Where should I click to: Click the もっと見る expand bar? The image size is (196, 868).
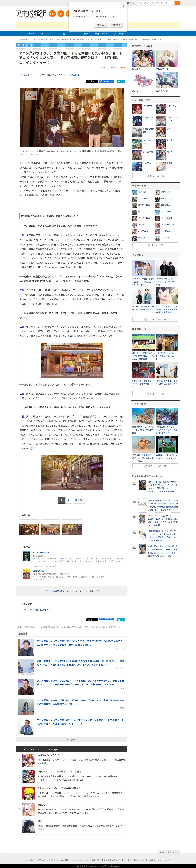point(72,740)
